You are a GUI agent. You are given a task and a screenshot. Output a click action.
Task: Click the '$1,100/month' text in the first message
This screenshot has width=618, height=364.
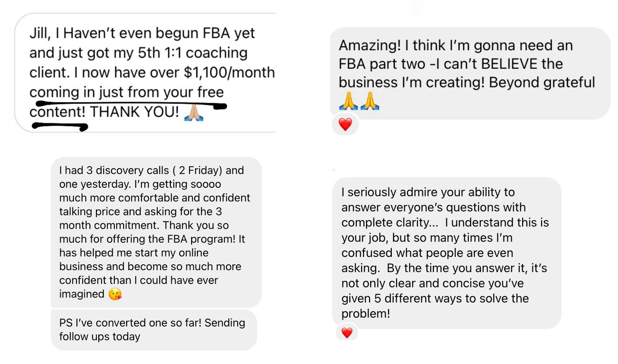pyautogui.click(x=229, y=73)
